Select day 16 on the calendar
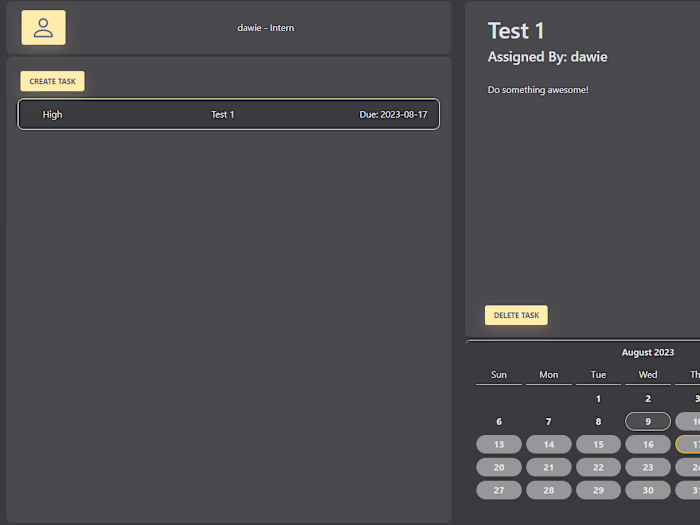This screenshot has width=700, height=525. (648, 445)
